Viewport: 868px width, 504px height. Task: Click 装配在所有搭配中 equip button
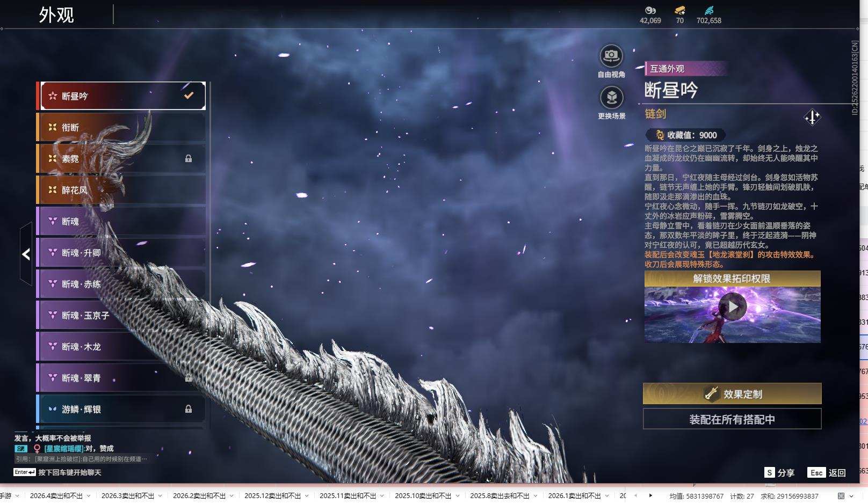point(732,419)
